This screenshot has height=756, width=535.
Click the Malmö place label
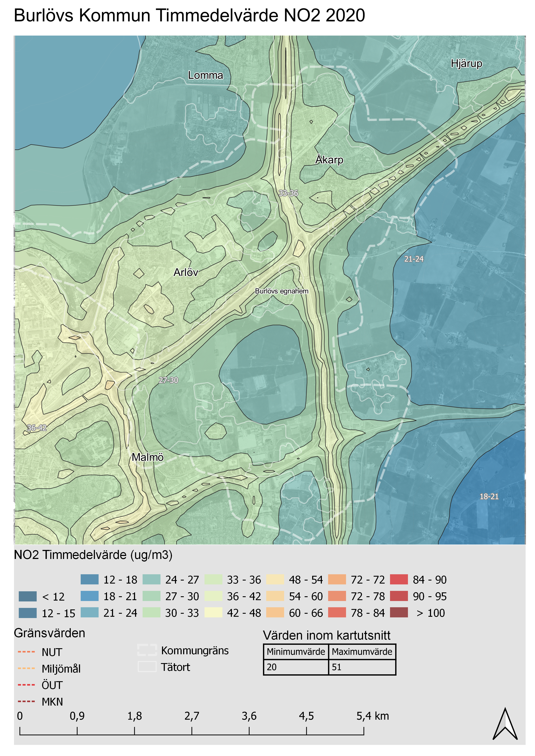(148, 457)
